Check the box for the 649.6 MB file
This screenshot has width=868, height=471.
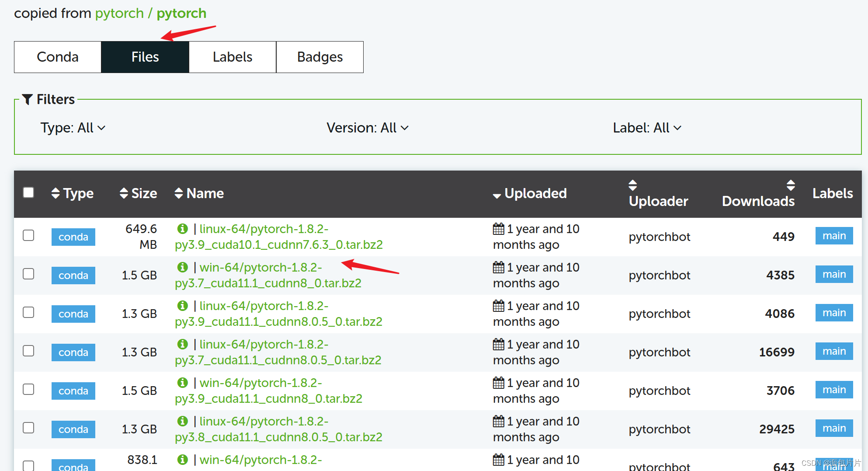click(28, 235)
